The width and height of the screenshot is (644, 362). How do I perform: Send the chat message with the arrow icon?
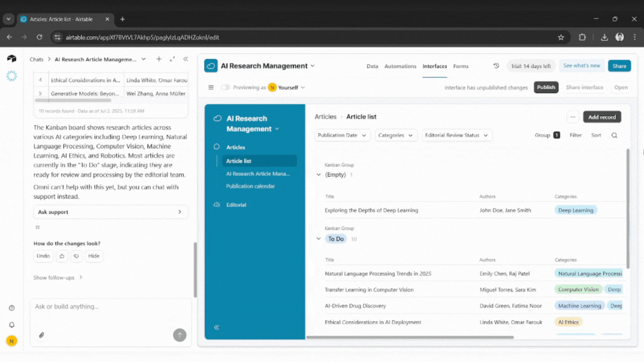(179, 335)
